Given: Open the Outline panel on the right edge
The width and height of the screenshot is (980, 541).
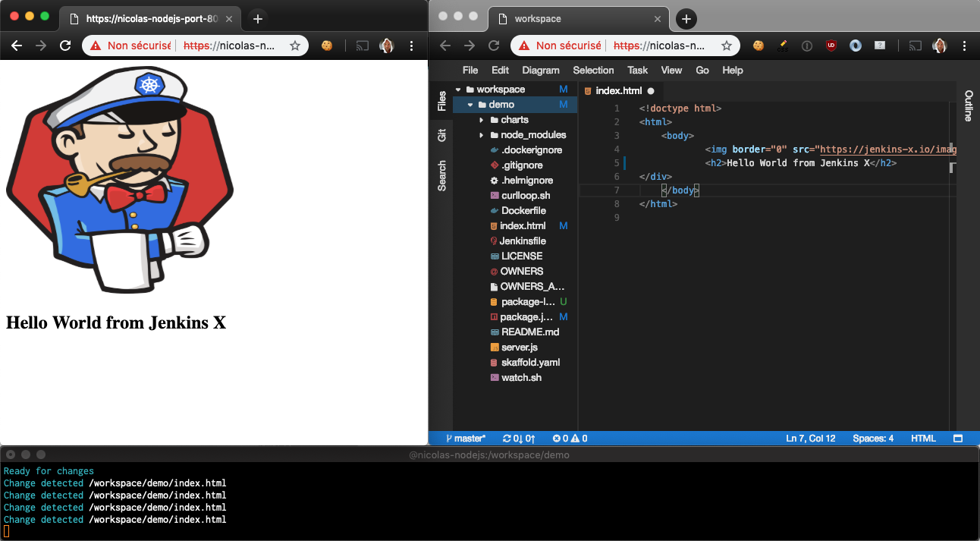Looking at the screenshot, I should [969, 105].
